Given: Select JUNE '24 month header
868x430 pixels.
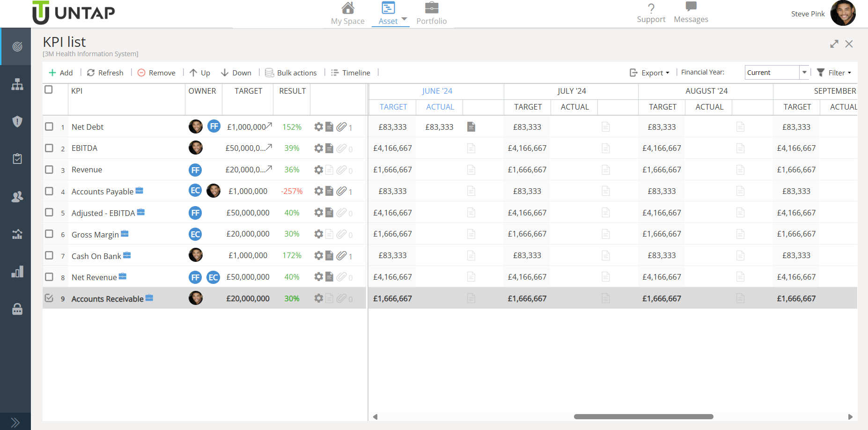Looking at the screenshot, I should [437, 91].
